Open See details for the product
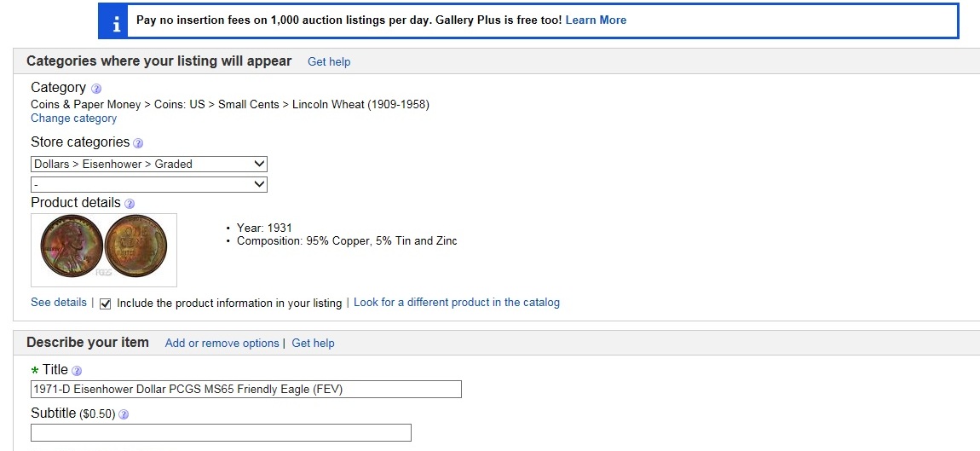The image size is (980, 451). [58, 302]
